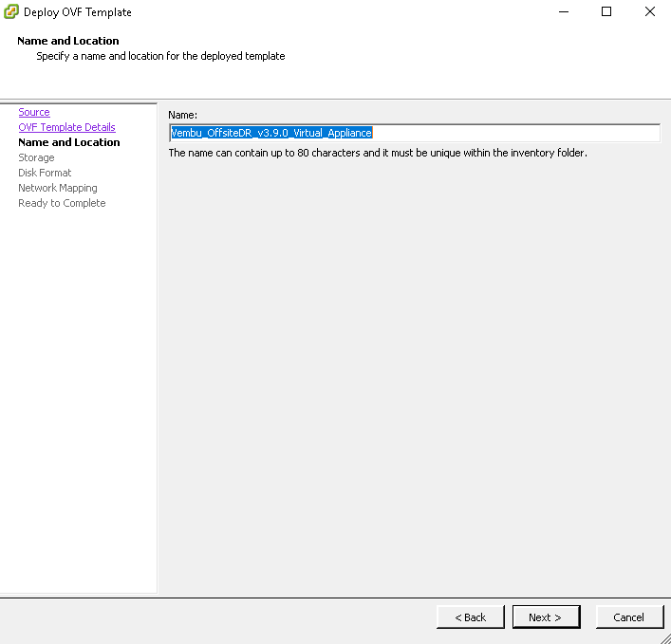Select the Disk Format step in sidebar

click(x=45, y=173)
